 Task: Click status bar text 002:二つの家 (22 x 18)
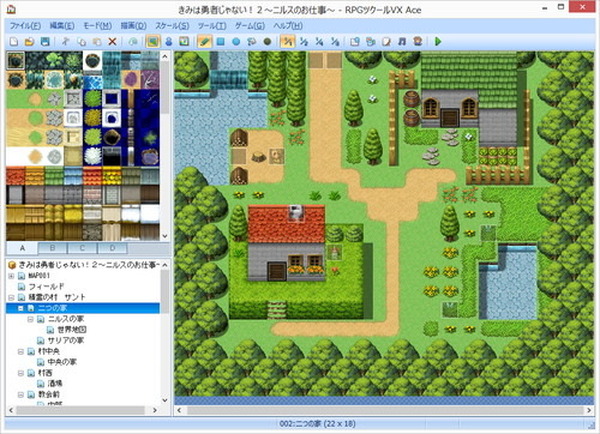click(318, 424)
